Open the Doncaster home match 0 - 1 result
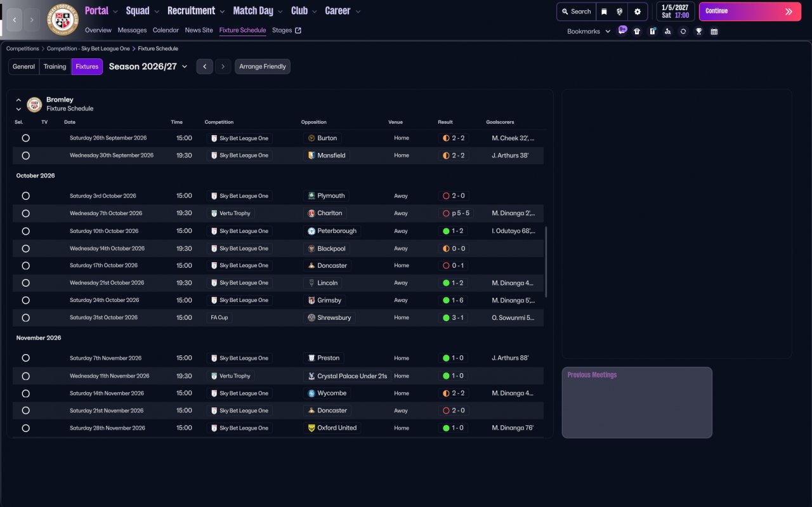Viewport: 812px width, 507px height. coord(454,266)
